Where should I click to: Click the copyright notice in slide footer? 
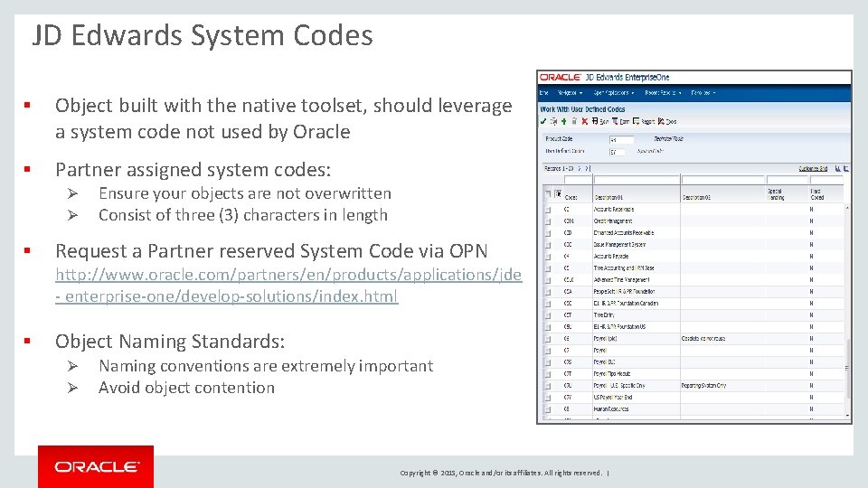click(501, 473)
